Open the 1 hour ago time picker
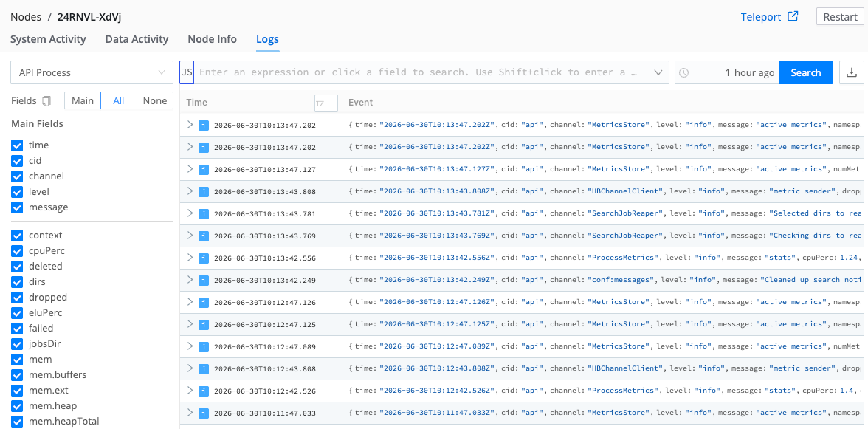868x429 pixels. tap(727, 72)
